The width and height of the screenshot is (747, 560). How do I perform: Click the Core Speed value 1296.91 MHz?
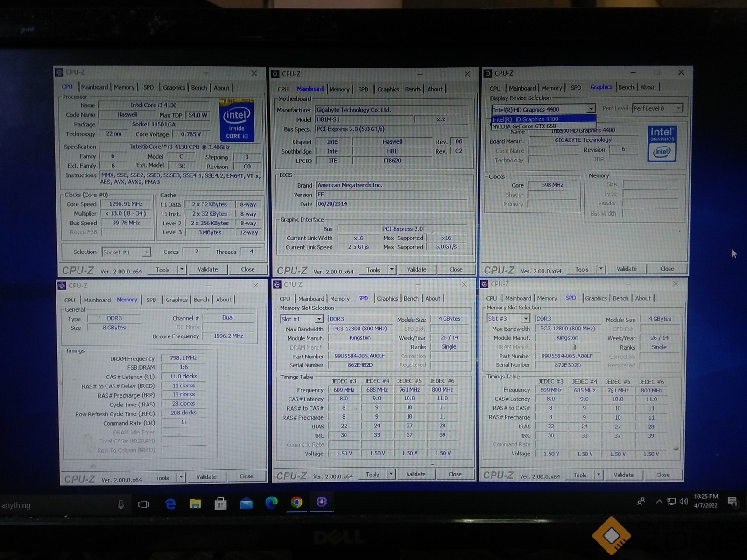pos(126,204)
